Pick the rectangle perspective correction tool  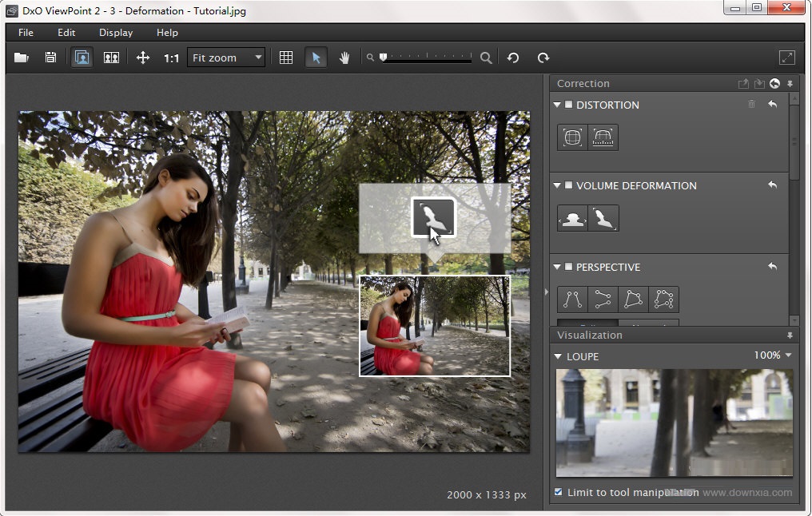(633, 299)
